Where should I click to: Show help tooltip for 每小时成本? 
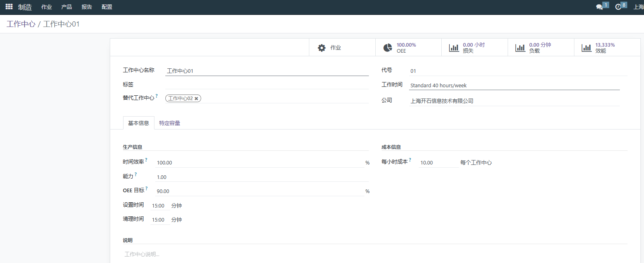click(410, 160)
